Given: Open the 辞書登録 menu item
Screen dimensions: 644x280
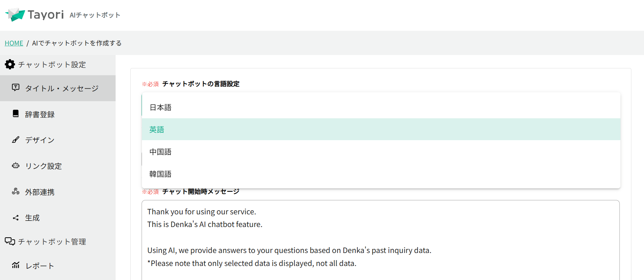Looking at the screenshot, I should pos(40,115).
